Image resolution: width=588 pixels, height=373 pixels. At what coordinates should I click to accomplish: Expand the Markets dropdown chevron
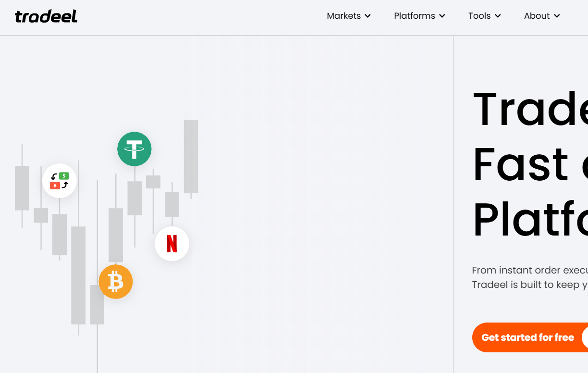[x=368, y=16]
